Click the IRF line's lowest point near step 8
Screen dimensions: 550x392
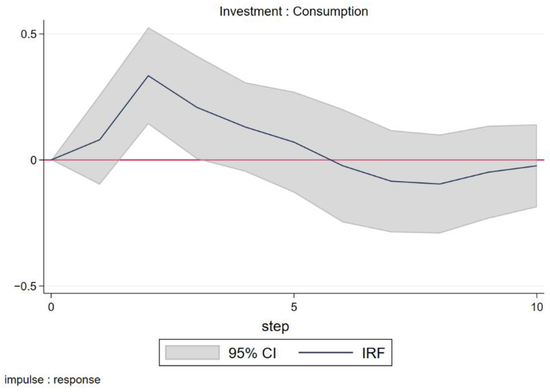pyautogui.click(x=440, y=184)
